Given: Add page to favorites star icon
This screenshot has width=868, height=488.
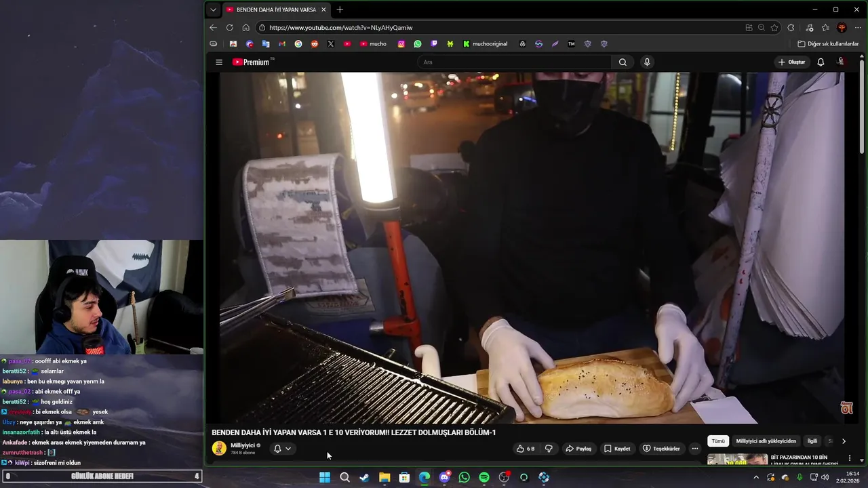Looking at the screenshot, I should 774,28.
